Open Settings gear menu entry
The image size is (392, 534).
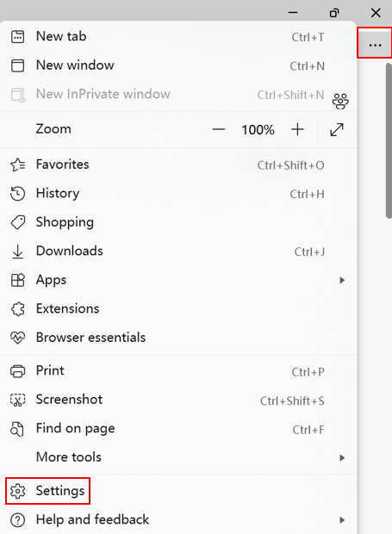[x=47, y=491]
